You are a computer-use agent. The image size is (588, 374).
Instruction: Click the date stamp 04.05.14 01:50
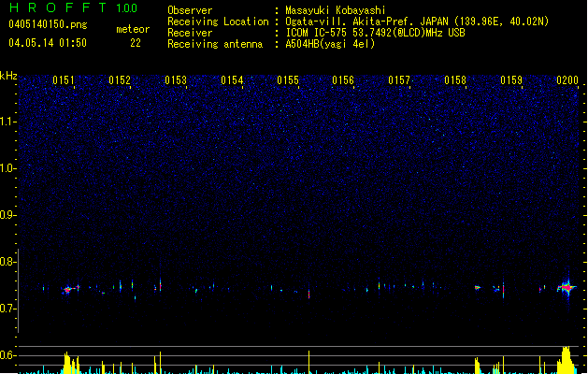tap(48, 43)
